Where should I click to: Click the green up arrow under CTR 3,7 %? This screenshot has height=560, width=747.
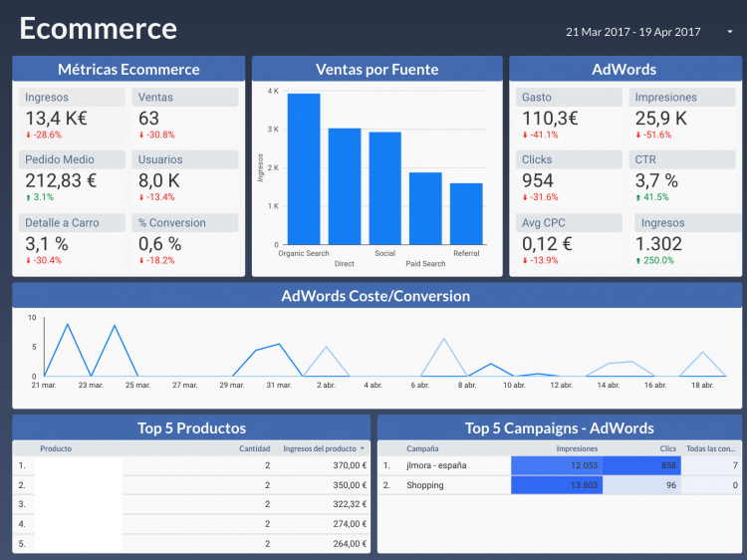coord(638,197)
